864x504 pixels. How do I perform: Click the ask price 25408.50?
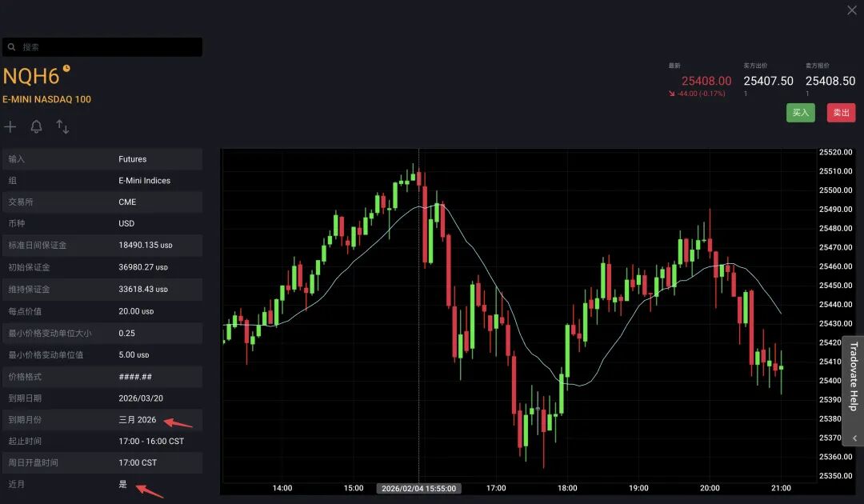[830, 81]
